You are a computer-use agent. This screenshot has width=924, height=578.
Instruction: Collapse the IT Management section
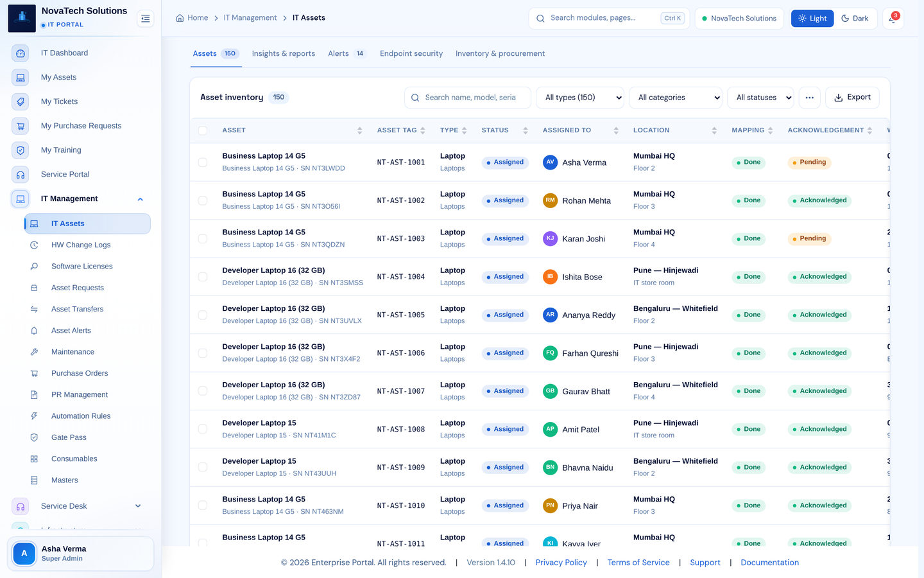coord(141,199)
